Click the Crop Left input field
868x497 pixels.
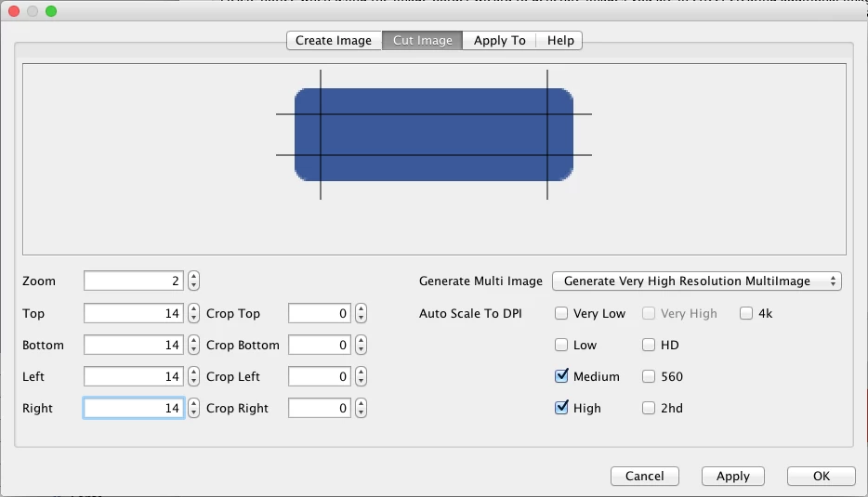point(320,376)
